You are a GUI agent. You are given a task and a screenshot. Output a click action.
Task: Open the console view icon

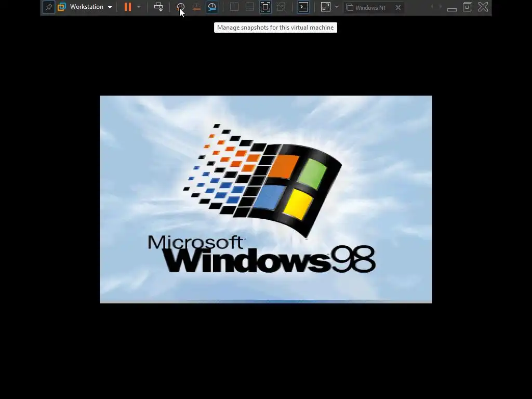(x=303, y=7)
